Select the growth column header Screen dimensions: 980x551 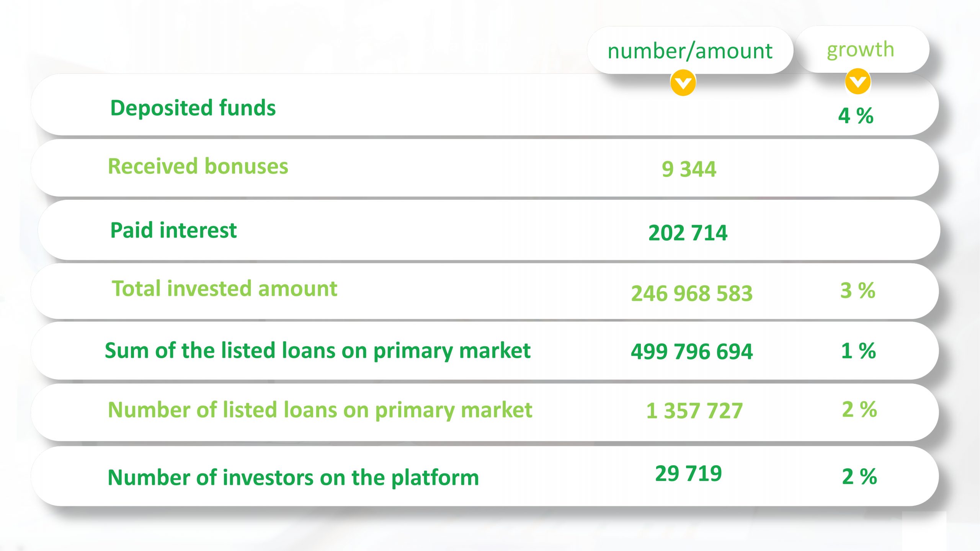[861, 49]
